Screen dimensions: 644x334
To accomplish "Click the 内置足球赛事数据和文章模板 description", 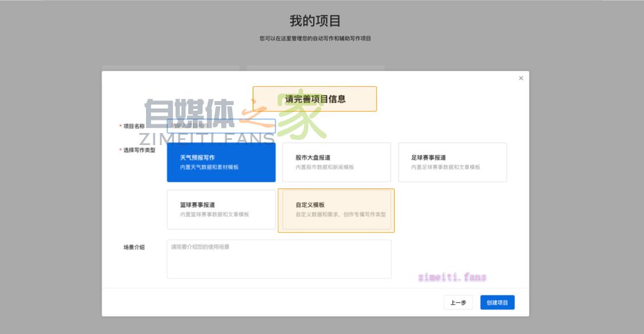I will point(445,167).
